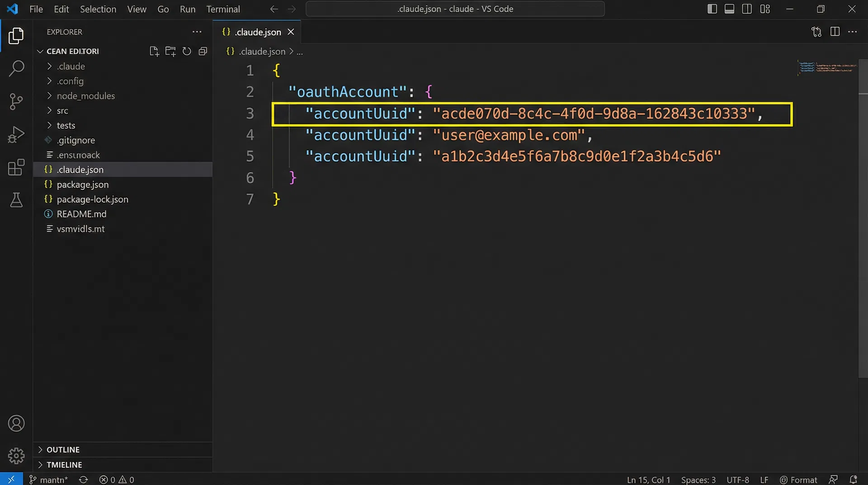Toggle the secondary side bar

tap(747, 9)
